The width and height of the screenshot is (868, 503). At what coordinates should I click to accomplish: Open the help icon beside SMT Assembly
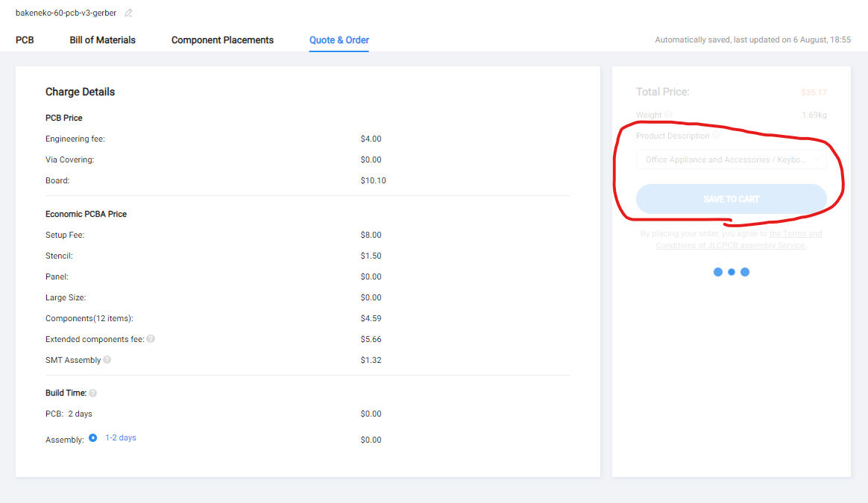pyautogui.click(x=107, y=360)
